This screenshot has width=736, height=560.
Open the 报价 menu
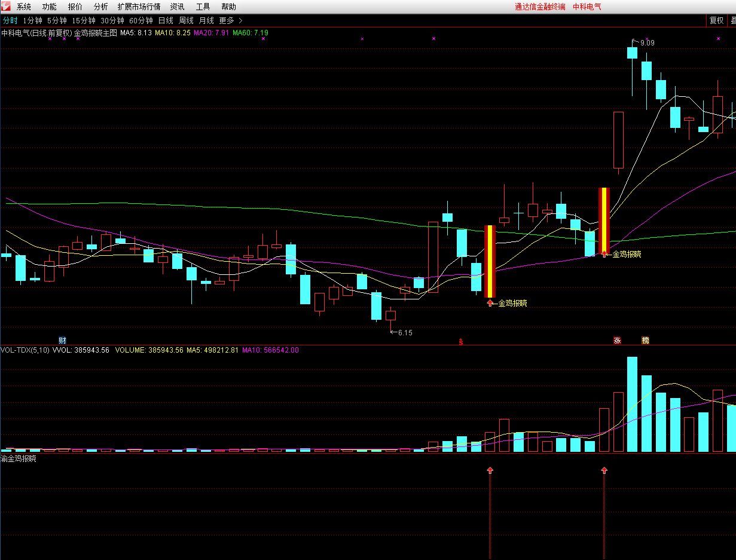(75, 7)
